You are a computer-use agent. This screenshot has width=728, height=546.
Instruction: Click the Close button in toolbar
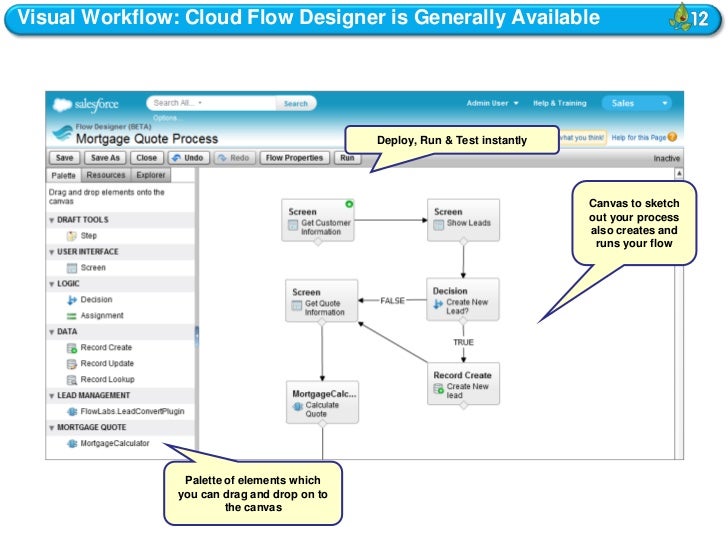147,158
